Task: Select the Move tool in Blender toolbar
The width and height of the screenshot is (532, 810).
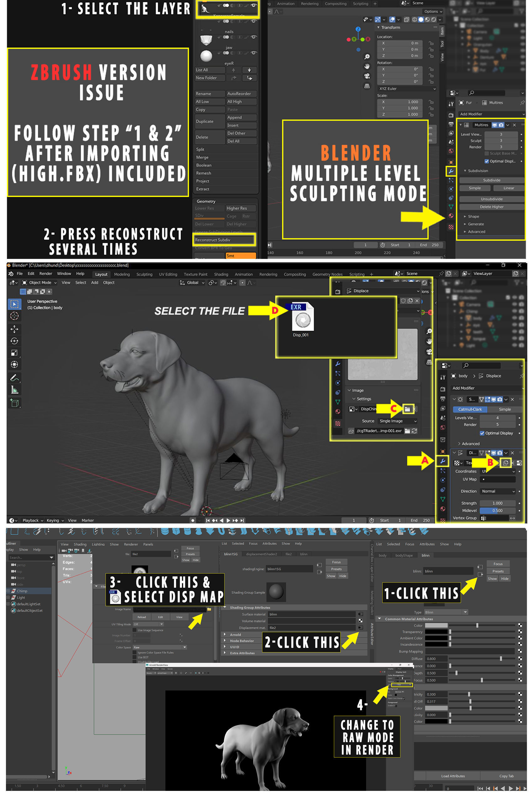Action: click(14, 329)
